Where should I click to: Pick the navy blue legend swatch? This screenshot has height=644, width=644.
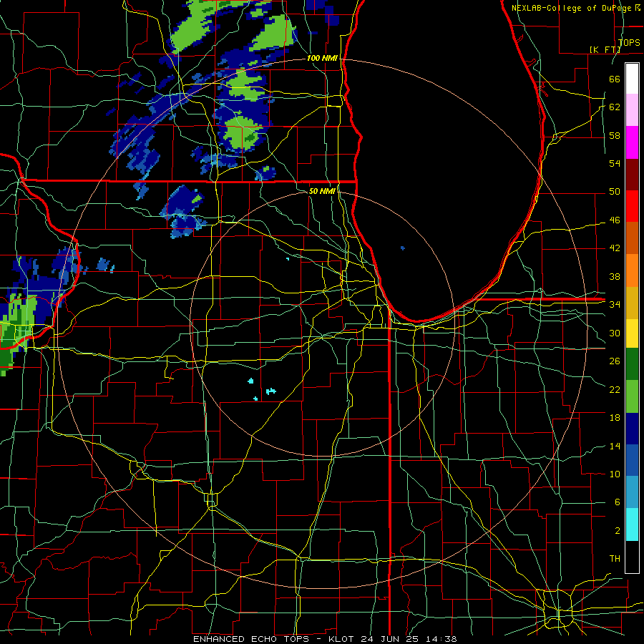click(632, 429)
